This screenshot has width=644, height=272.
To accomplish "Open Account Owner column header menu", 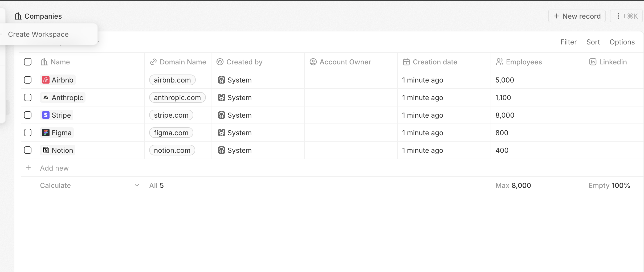I will click(351, 62).
